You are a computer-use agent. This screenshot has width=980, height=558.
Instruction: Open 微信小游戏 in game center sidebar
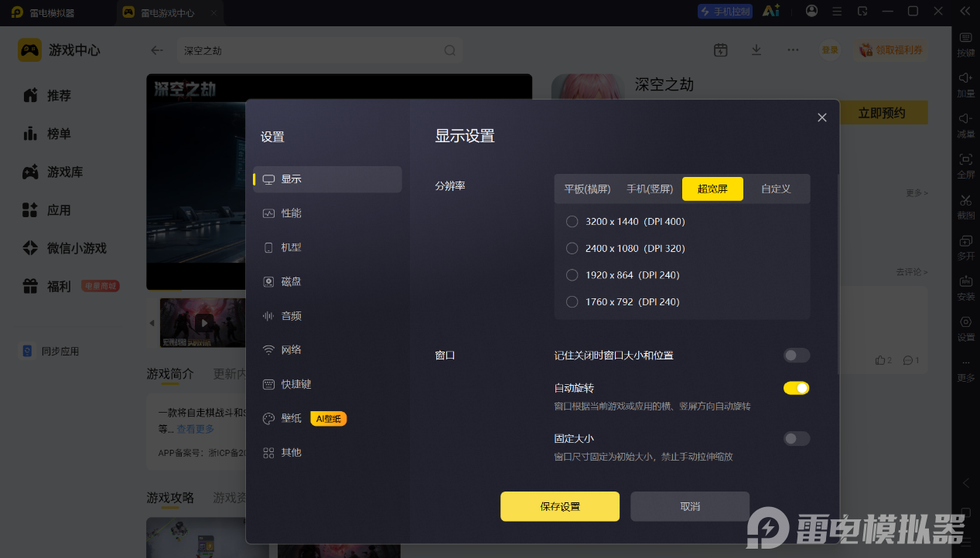click(x=65, y=248)
